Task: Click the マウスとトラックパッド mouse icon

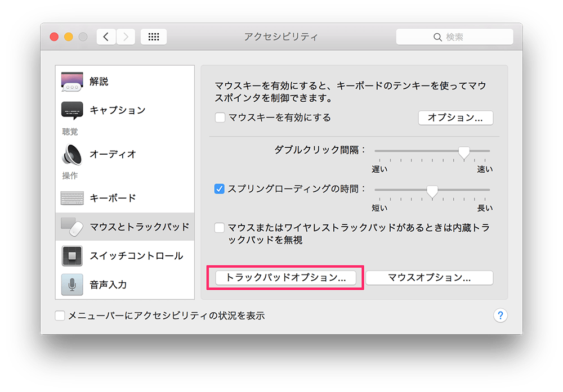Action: (x=72, y=227)
